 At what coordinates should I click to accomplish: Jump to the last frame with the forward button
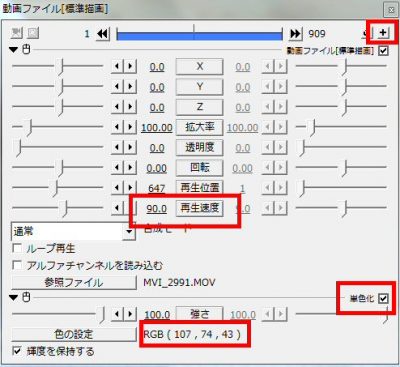coord(295,34)
